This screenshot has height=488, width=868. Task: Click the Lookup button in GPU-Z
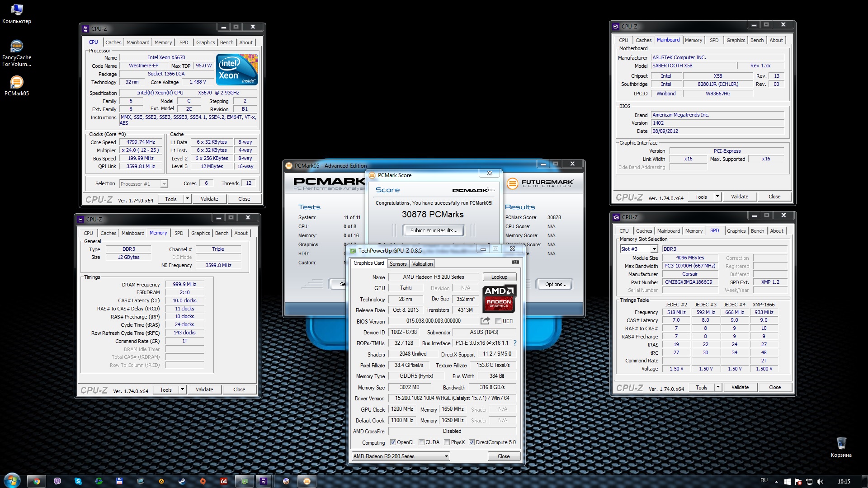[x=500, y=277]
